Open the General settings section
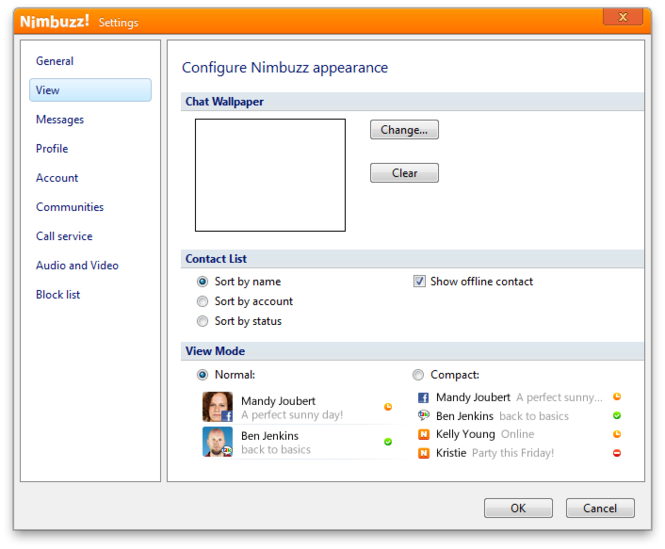This screenshot has height=549, width=665. click(55, 61)
